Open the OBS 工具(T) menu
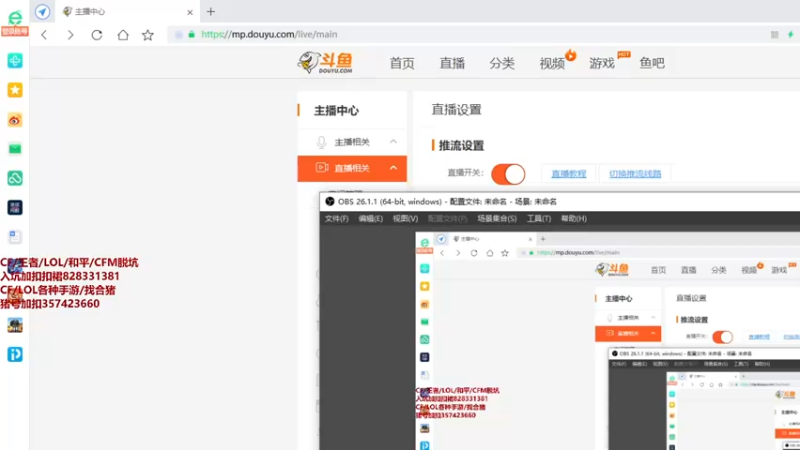 [539, 218]
